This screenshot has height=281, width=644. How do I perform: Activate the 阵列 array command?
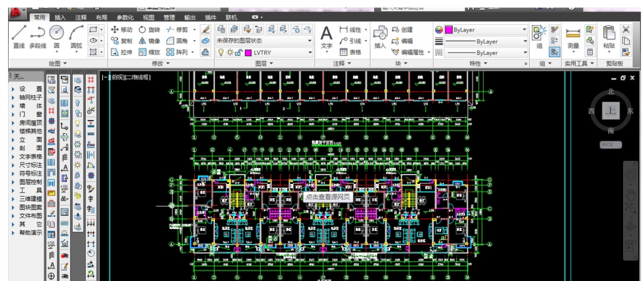(177, 53)
